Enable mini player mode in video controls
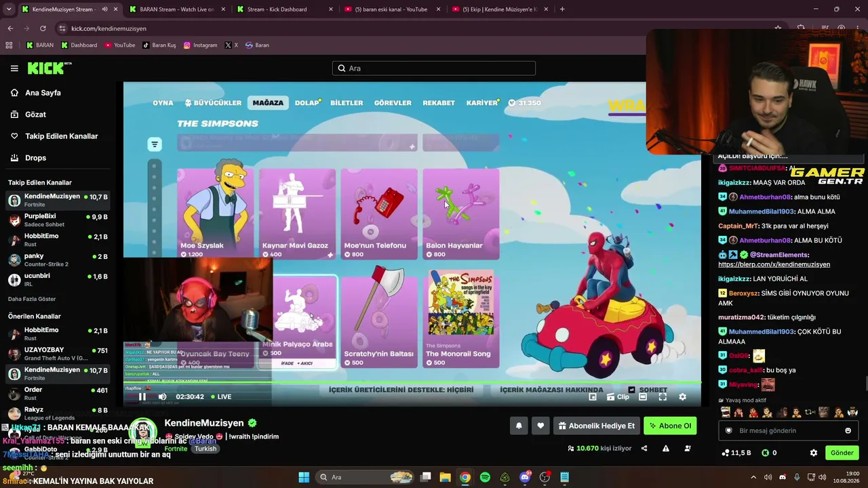 593,396
